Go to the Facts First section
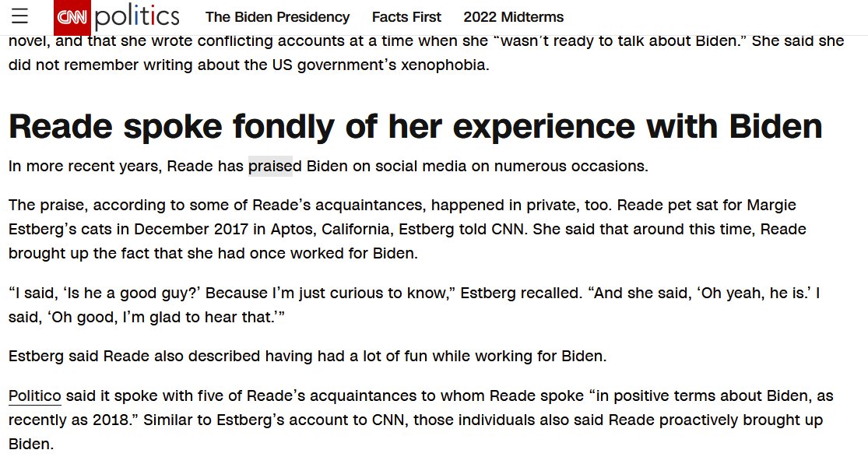Screen dimensions: 868x464 [x=406, y=17]
